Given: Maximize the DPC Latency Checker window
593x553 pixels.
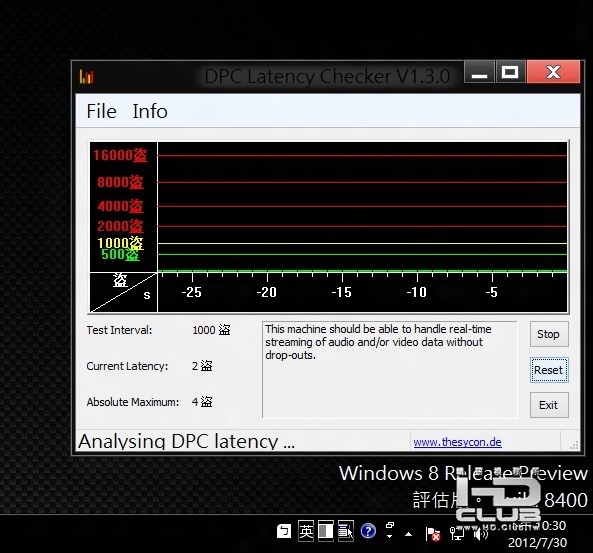Looking at the screenshot, I should (x=510, y=72).
